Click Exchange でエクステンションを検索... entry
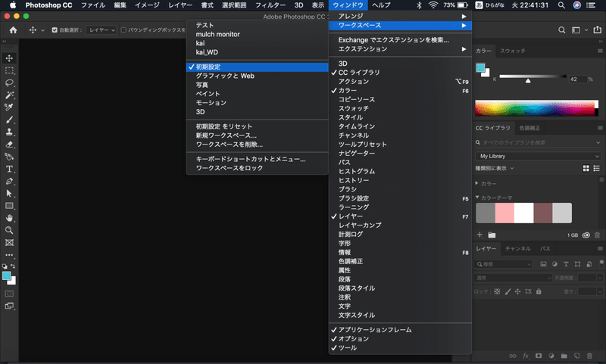 [400, 40]
